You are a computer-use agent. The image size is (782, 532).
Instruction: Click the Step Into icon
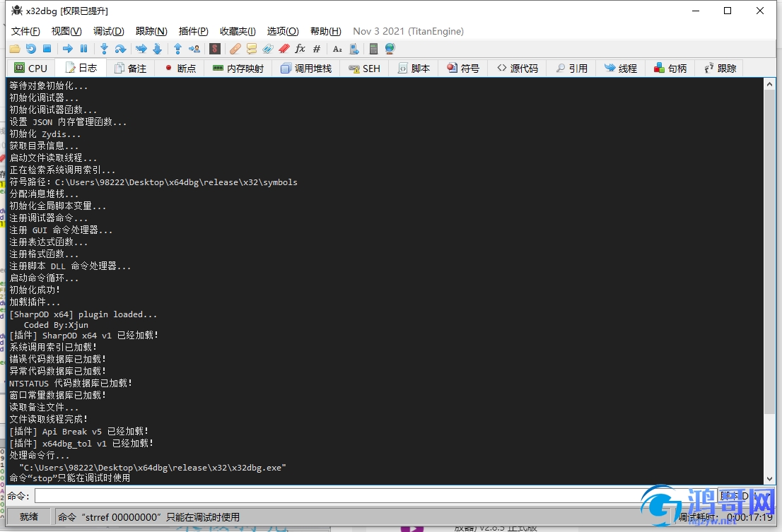(x=104, y=49)
